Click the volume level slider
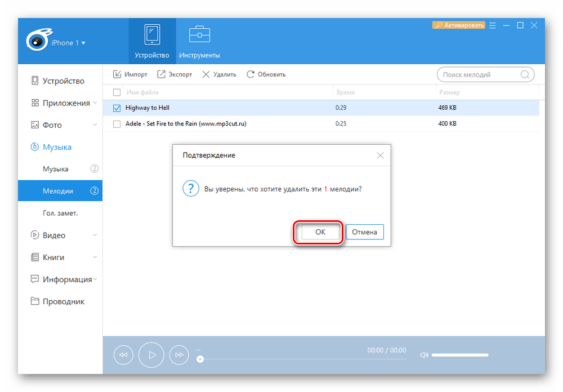This screenshot has height=392, width=563. 460,355
